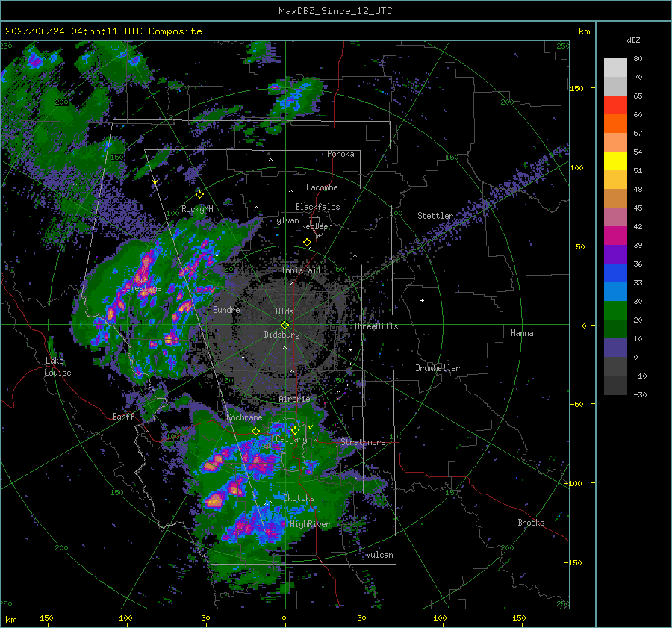Select the light gray 70-80 dBZ legend swatch
The height and width of the screenshot is (628, 672).
click(615, 68)
